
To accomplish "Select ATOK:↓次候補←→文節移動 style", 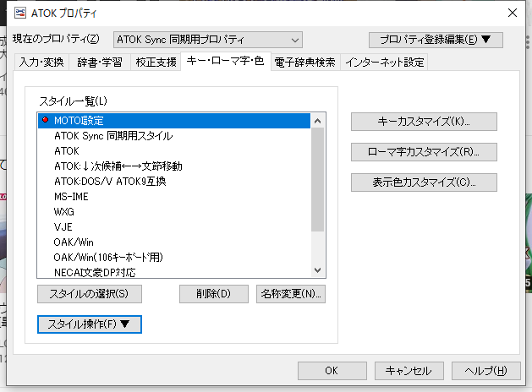I will coord(174,166).
